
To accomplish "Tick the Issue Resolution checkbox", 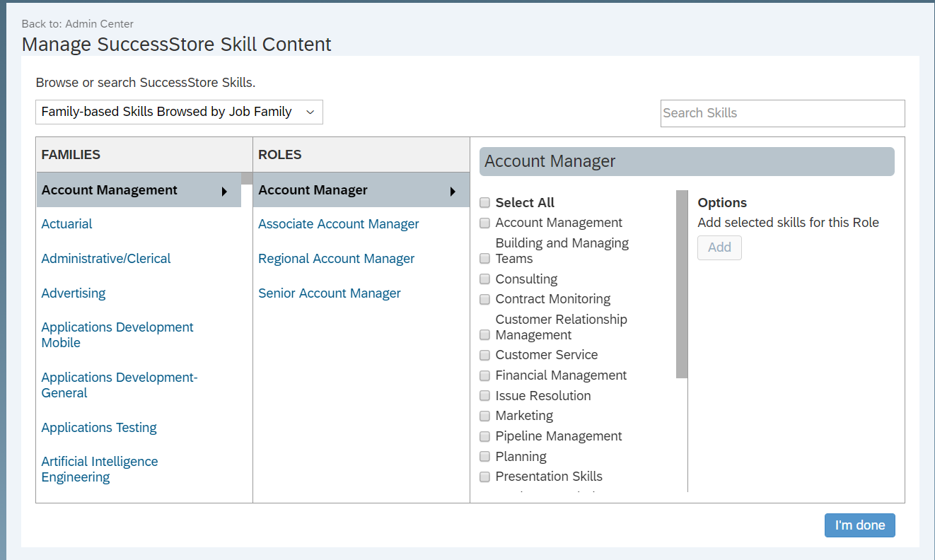I will click(484, 396).
